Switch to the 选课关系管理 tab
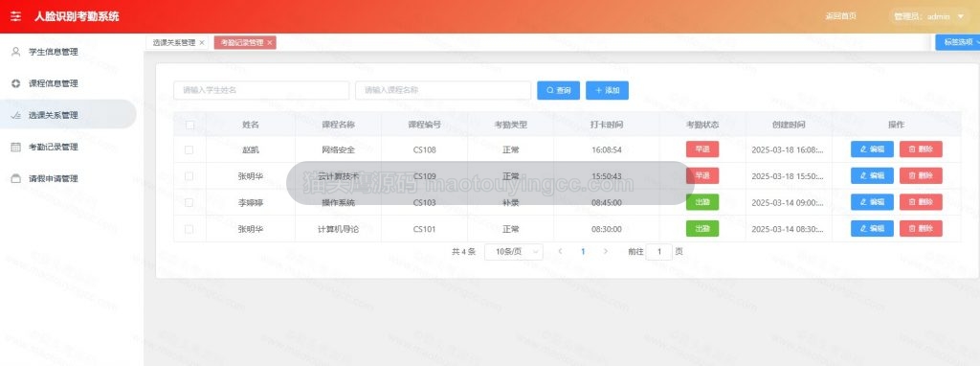 (174, 42)
